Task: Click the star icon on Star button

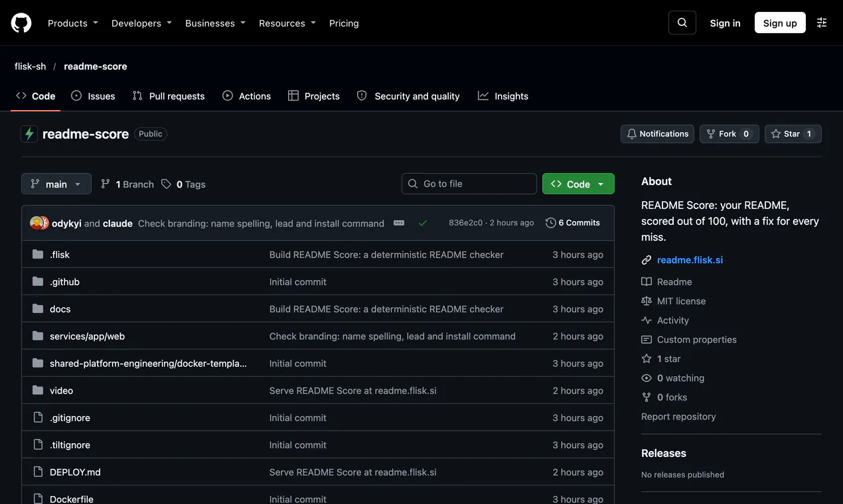Action: click(x=776, y=134)
